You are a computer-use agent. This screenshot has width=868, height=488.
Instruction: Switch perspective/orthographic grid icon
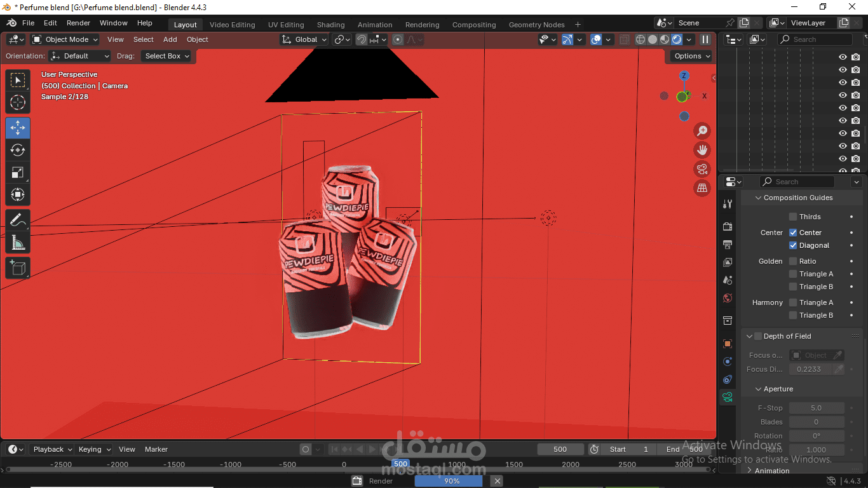pyautogui.click(x=702, y=188)
